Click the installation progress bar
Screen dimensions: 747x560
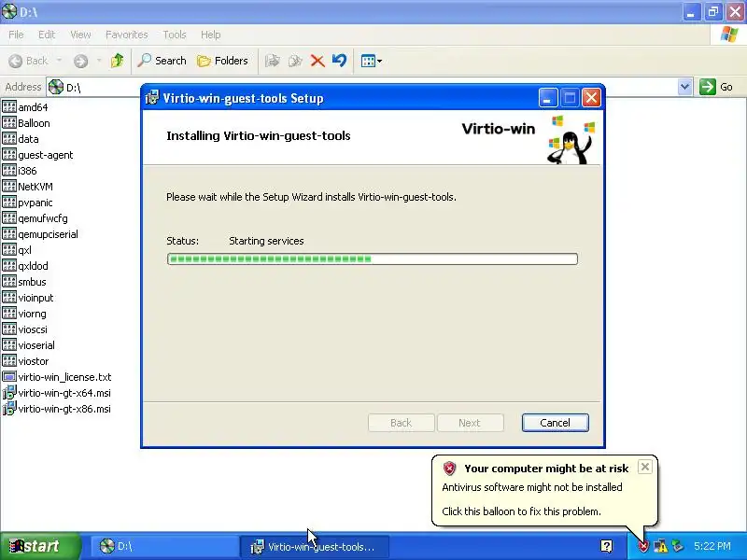tap(372, 259)
